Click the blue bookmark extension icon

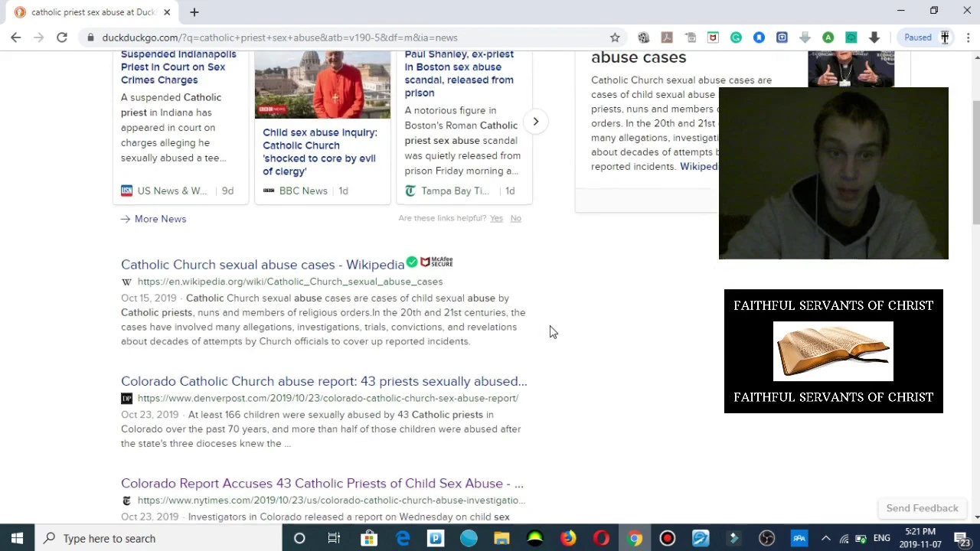coord(759,37)
